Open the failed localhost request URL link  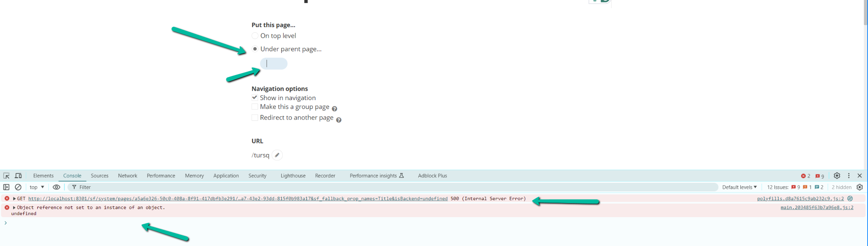coord(238,198)
